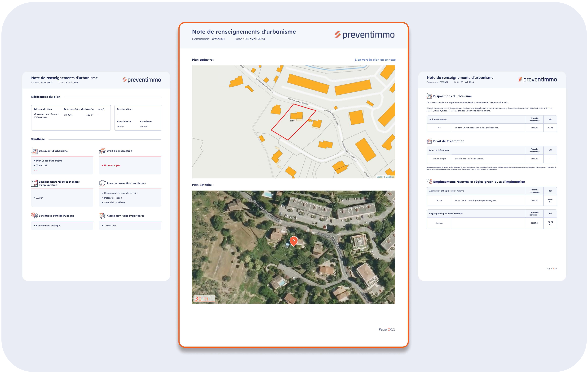The width and height of the screenshot is (588, 374).
Task: Click the Document d'urbanisme icon
Action: click(x=34, y=151)
